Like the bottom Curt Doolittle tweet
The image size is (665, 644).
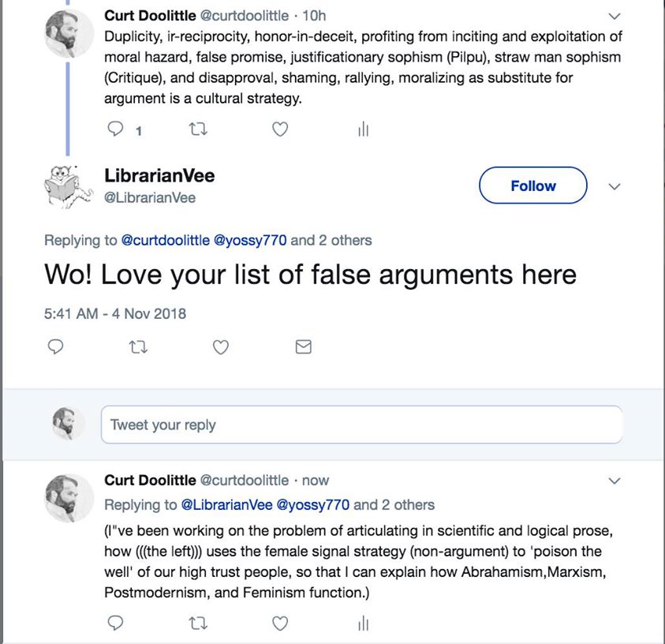[280, 623]
